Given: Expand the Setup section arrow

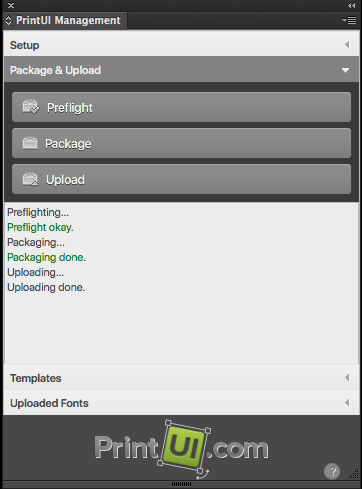Looking at the screenshot, I should (x=347, y=45).
